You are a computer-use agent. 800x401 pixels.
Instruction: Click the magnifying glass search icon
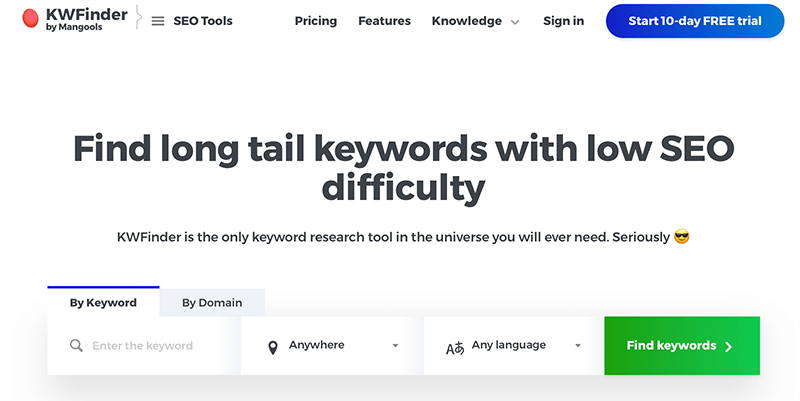click(x=77, y=345)
